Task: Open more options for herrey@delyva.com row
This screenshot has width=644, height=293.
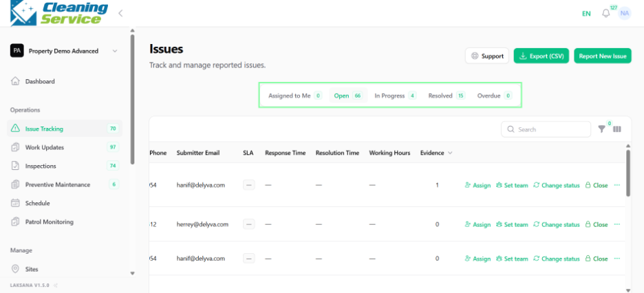Action: tap(617, 224)
